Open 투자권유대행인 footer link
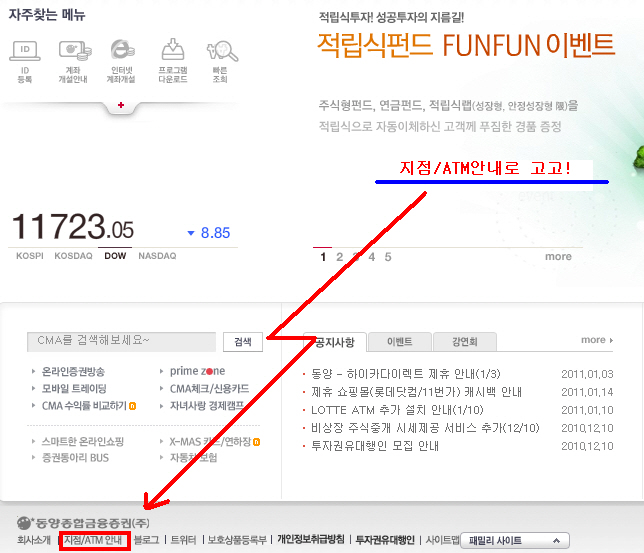 385,540
